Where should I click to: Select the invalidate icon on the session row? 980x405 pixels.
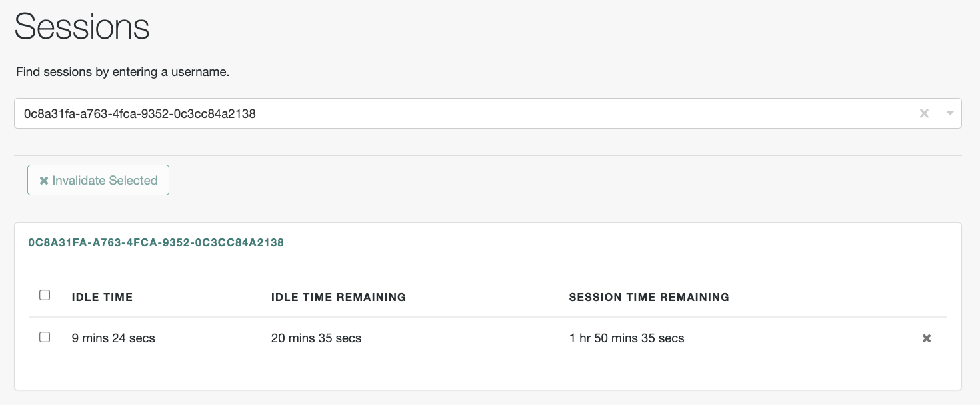[926, 338]
